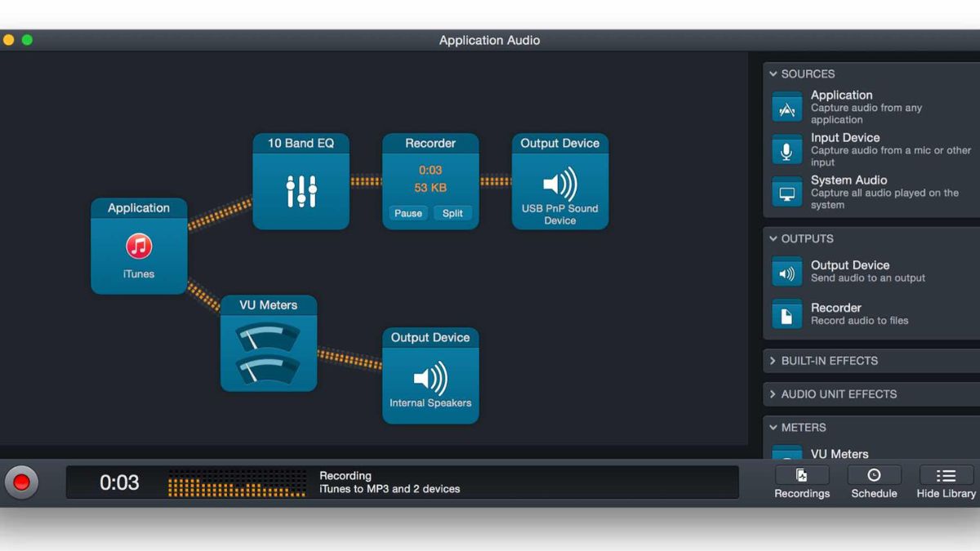980x551 pixels.
Task: Click the 10 Band EQ sliders icon
Action: click(x=301, y=191)
